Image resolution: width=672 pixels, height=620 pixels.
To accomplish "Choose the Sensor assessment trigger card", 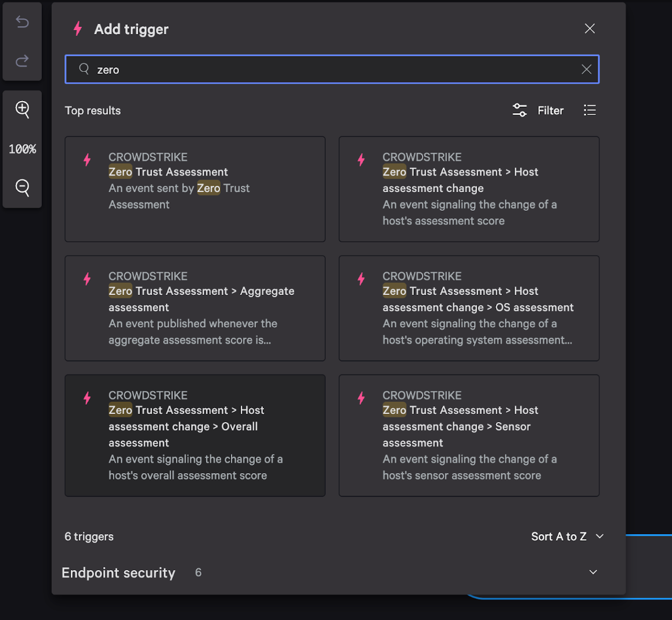I will point(469,435).
